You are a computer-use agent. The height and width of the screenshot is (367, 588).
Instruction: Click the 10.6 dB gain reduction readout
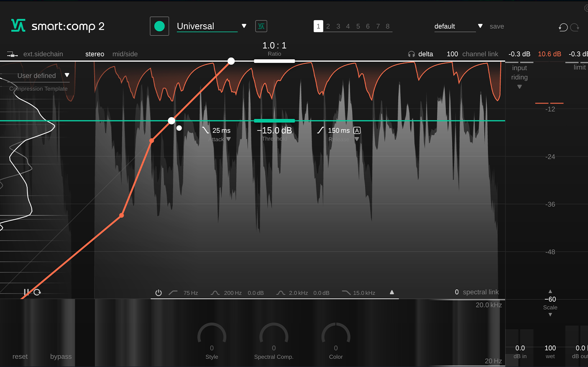click(x=550, y=54)
